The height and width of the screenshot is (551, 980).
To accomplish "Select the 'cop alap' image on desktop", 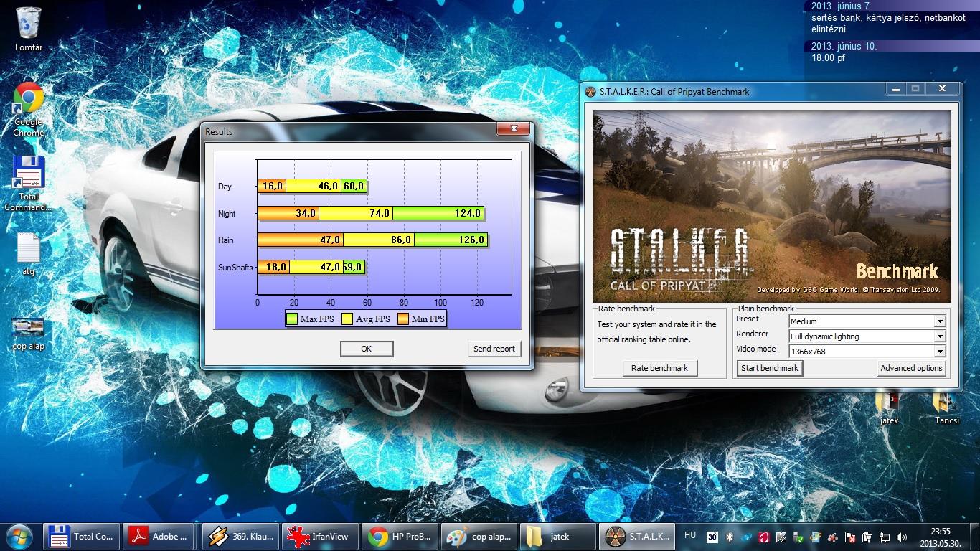I will tap(29, 334).
